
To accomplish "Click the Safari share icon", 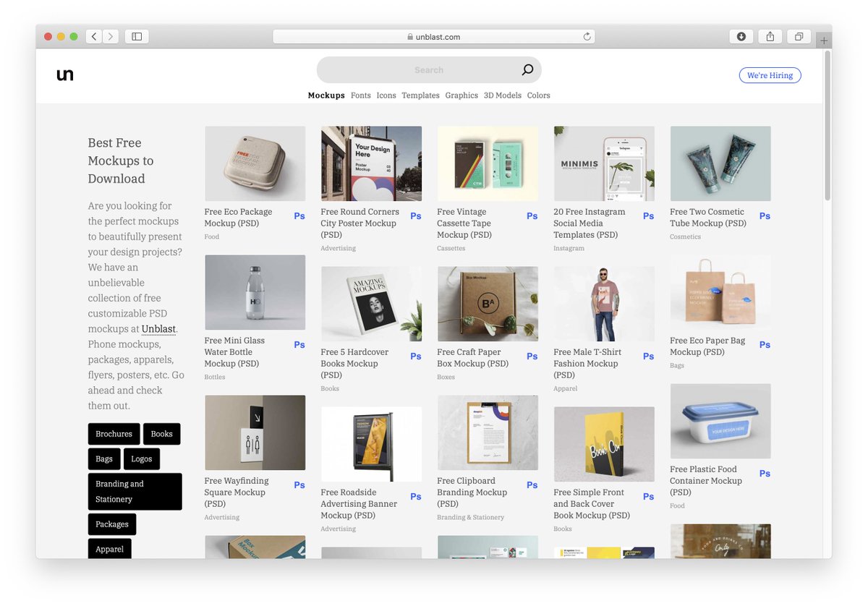I will coord(770,36).
